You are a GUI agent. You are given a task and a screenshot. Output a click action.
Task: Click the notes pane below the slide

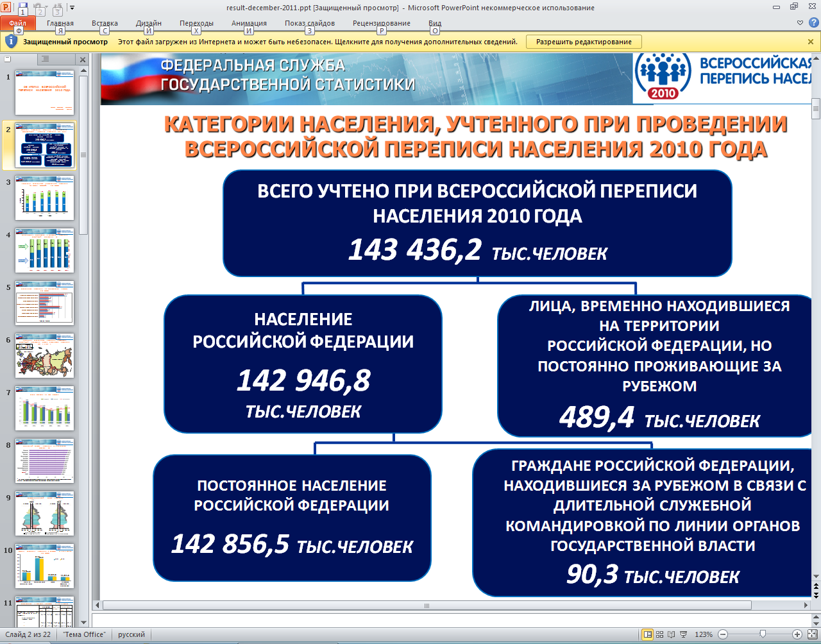(452, 620)
